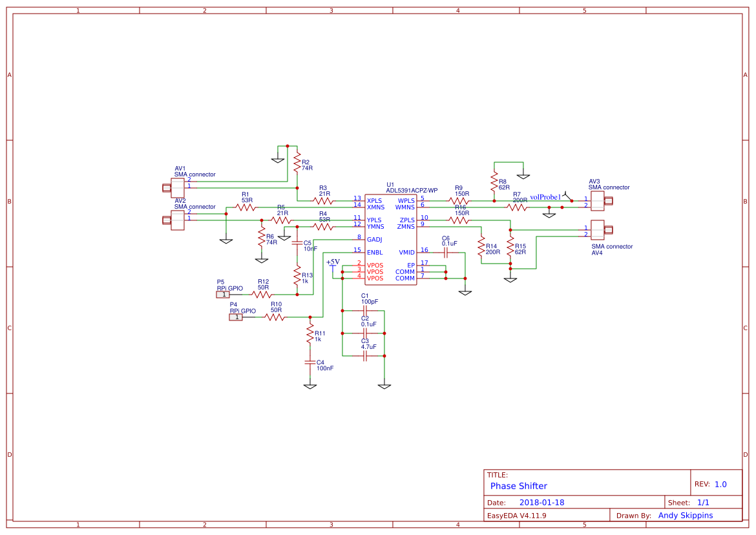Select capacitor C5 10nF symbol
The image size is (756, 535).
pyautogui.click(x=298, y=244)
